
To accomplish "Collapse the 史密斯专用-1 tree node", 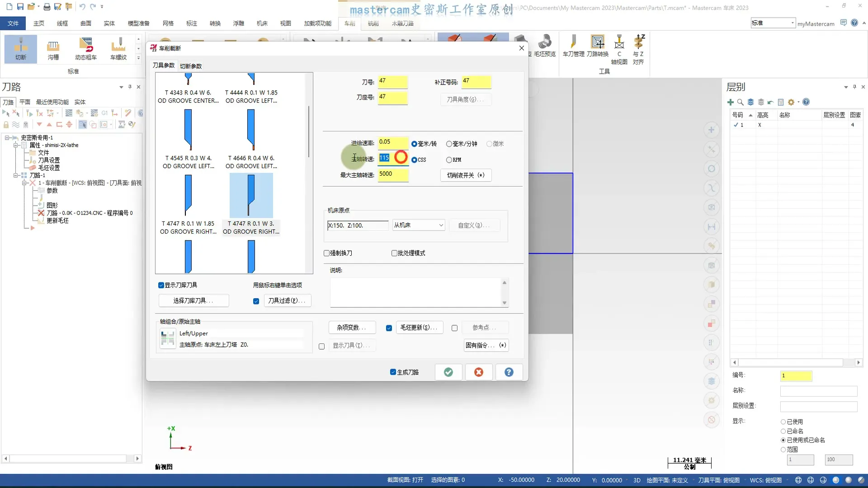I will point(8,137).
